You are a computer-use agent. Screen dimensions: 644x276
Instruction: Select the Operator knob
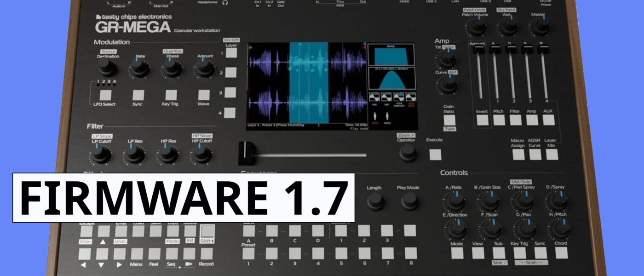tap(408, 153)
